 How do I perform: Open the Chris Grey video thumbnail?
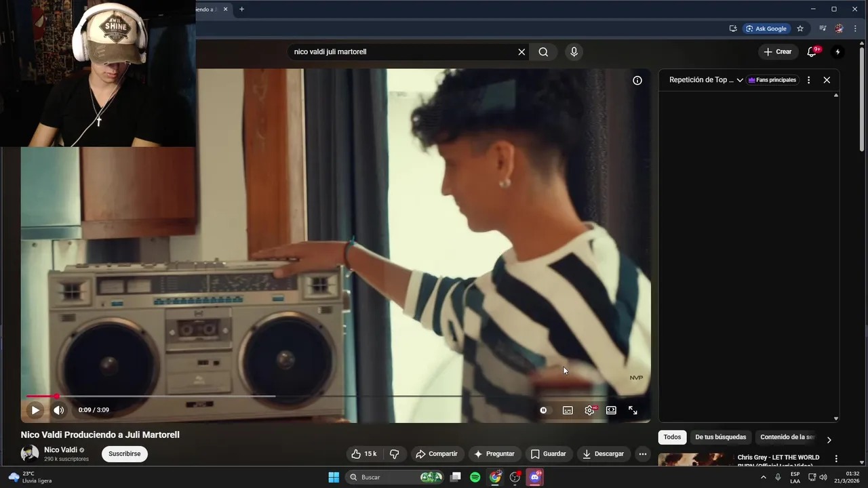pyautogui.click(x=695, y=460)
